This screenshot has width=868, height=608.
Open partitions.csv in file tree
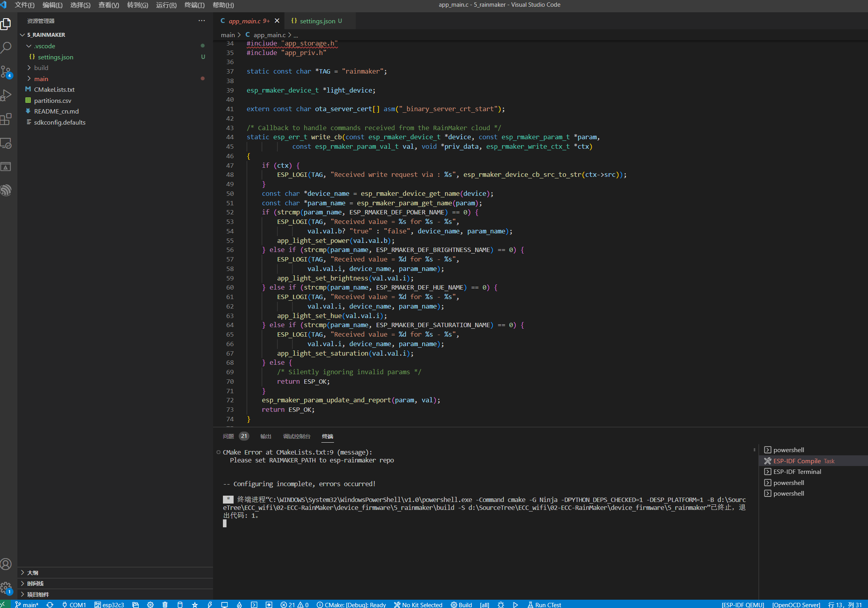click(115, 100)
